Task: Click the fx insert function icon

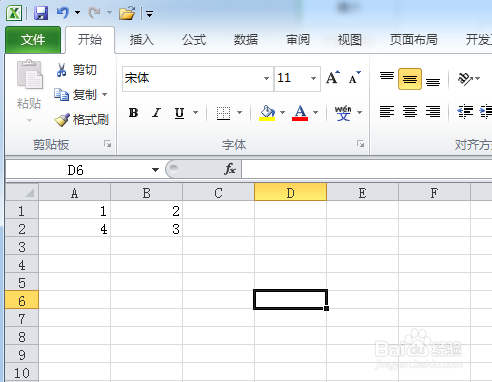Action: point(230,169)
